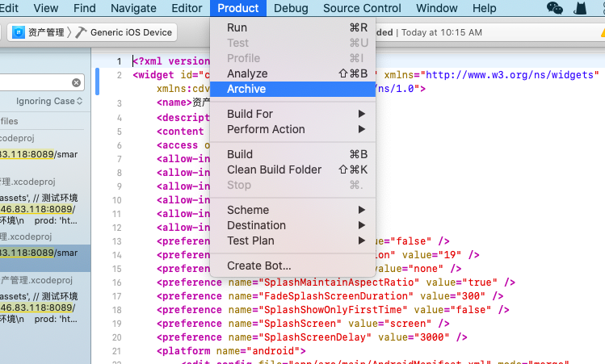
Task: Click the codeproj result group header
Action: [x=17, y=138]
